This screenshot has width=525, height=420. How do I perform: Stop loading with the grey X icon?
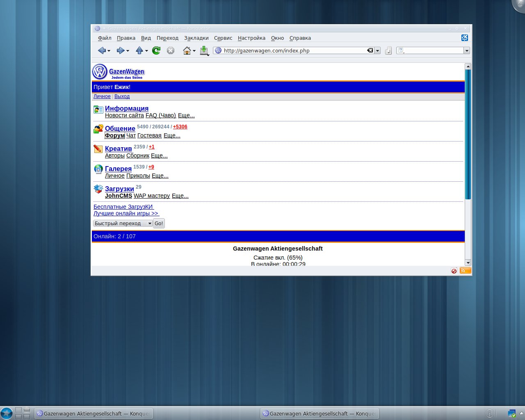[171, 50]
